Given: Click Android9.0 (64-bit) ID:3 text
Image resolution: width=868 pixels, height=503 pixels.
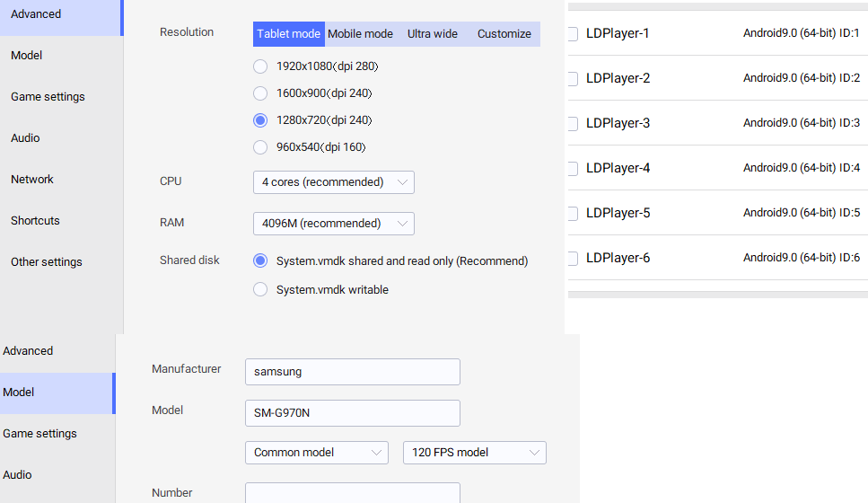Looking at the screenshot, I should coord(802,123).
